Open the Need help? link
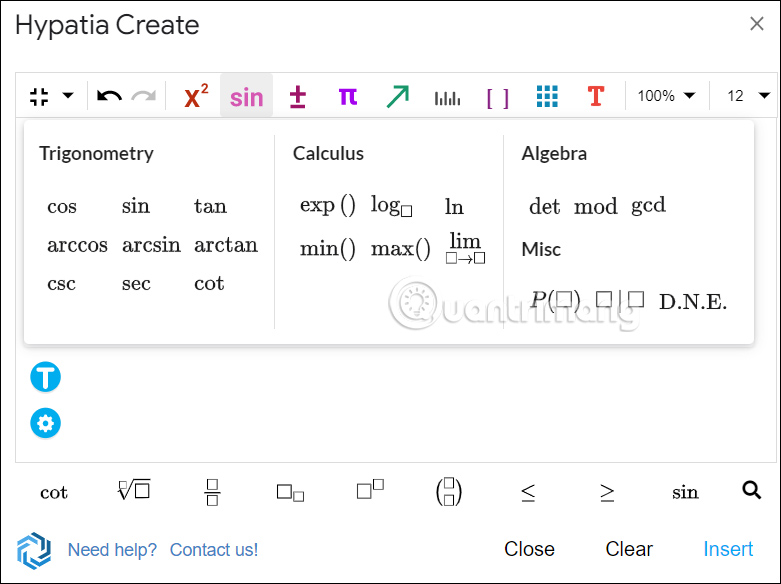Image resolution: width=781 pixels, height=584 pixels. point(112,550)
